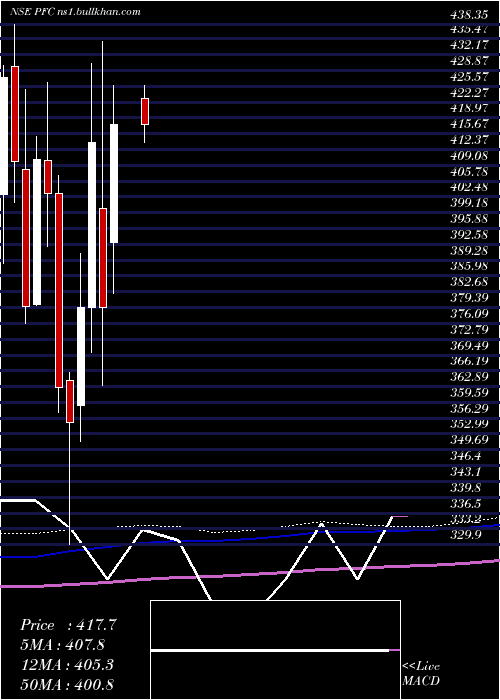Image resolution: width=500 pixels, height=700 pixels.
Task: Click the 349.69 price axis label
Action: pyautogui.click(x=471, y=440)
